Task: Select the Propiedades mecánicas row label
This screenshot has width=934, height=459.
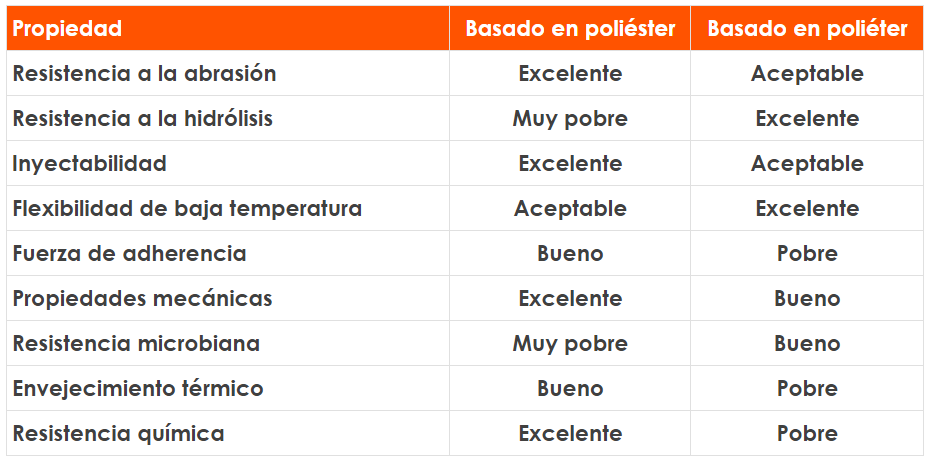Action: pos(142,299)
